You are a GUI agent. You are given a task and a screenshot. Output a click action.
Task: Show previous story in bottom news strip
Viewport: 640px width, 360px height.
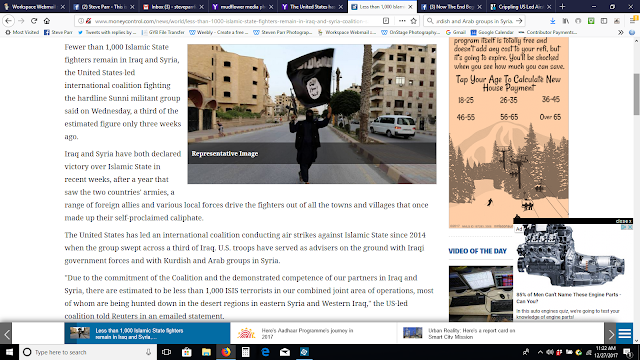point(6,334)
